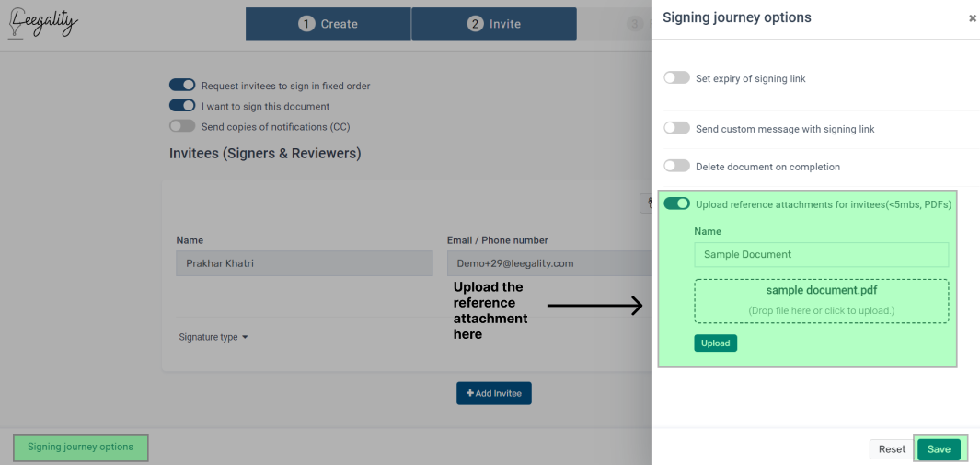Click step 1 circle icon on Create
This screenshot has height=465, width=980.
[306, 24]
